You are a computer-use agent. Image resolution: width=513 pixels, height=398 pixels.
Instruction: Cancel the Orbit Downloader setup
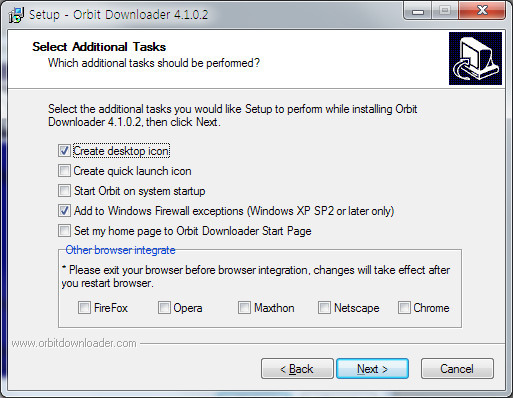(x=457, y=369)
